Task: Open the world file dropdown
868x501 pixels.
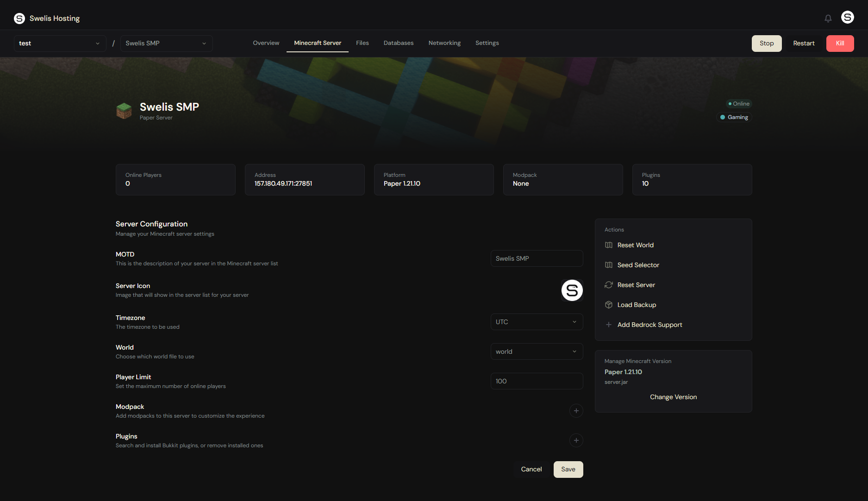Action: click(536, 351)
